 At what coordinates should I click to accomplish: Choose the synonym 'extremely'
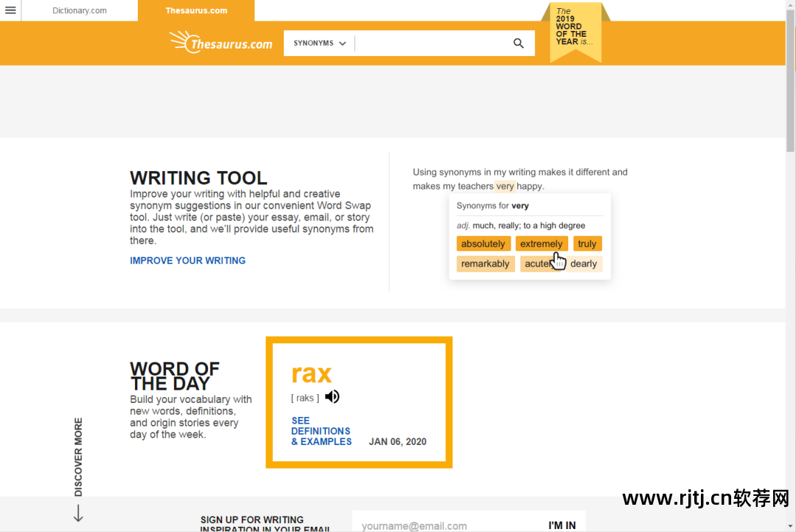coord(542,244)
